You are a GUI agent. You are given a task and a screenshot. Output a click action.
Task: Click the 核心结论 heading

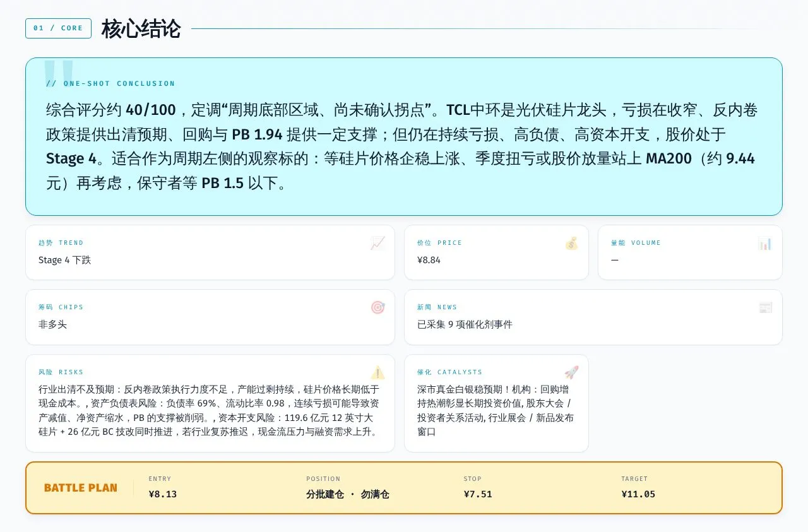tap(141, 28)
